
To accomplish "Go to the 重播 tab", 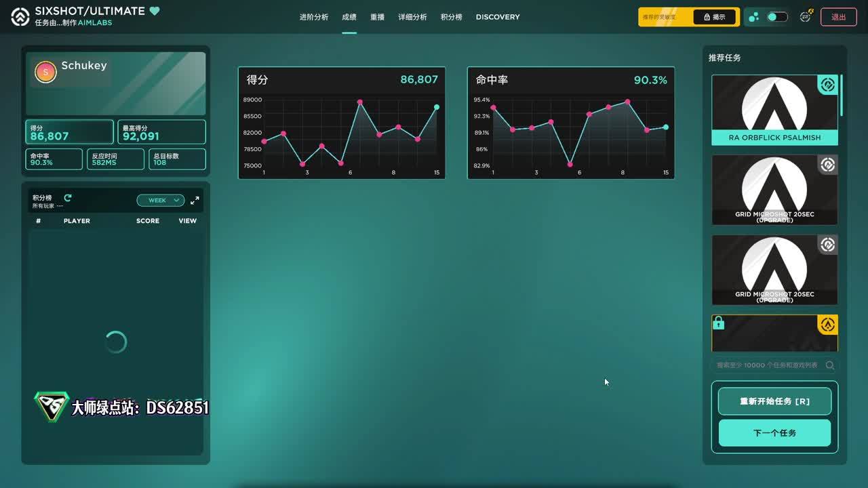I will 378,17.
